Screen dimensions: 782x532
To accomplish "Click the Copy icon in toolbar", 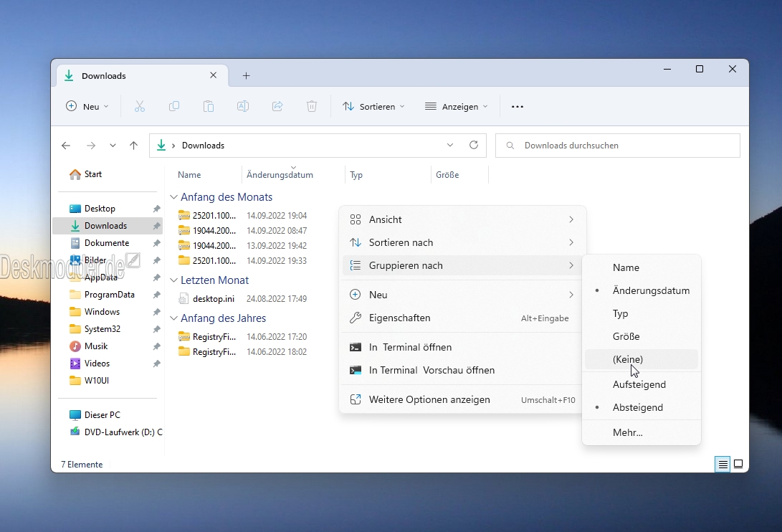I will (174, 106).
